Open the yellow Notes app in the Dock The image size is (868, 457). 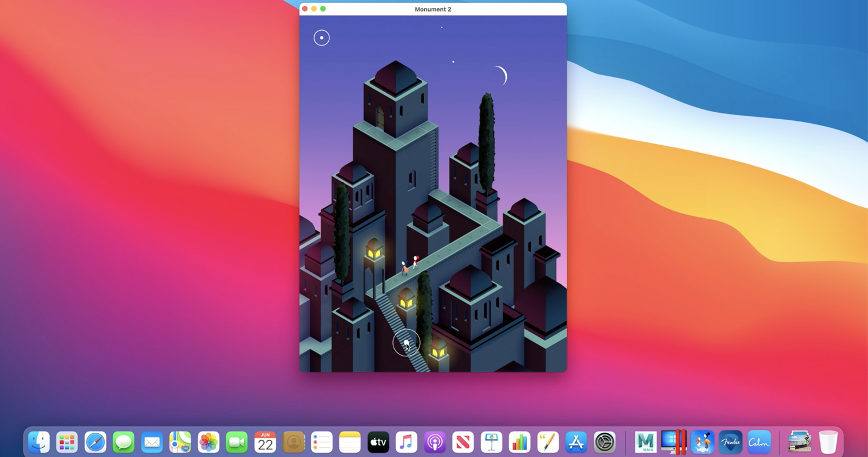pos(350,443)
